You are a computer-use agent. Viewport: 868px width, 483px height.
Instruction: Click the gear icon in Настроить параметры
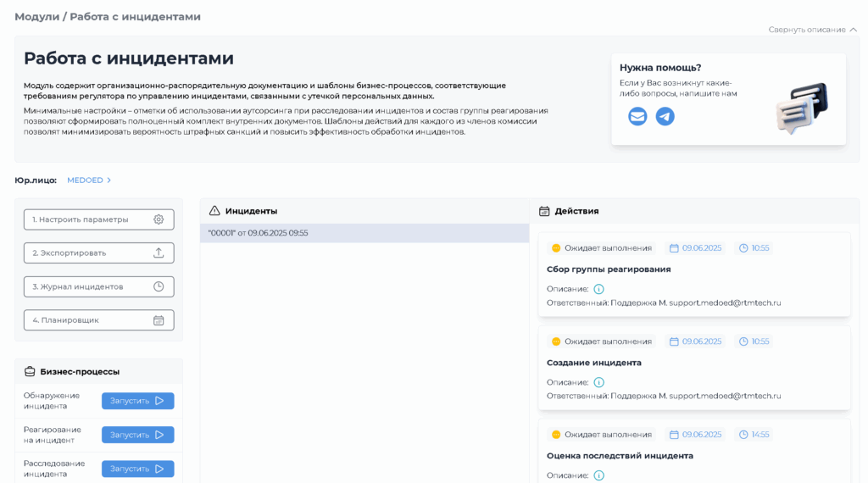tap(159, 219)
